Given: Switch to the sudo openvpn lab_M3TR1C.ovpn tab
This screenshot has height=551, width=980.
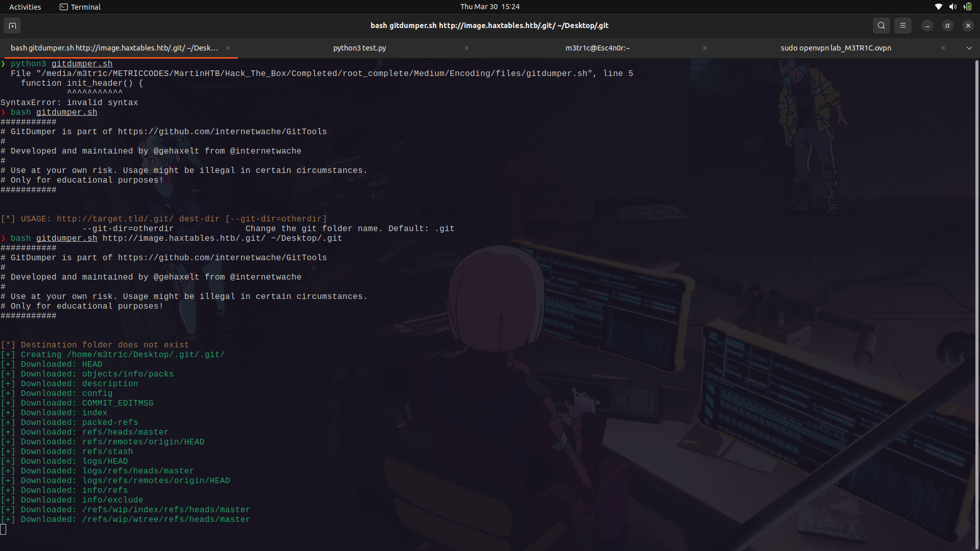Looking at the screenshot, I should [x=836, y=47].
